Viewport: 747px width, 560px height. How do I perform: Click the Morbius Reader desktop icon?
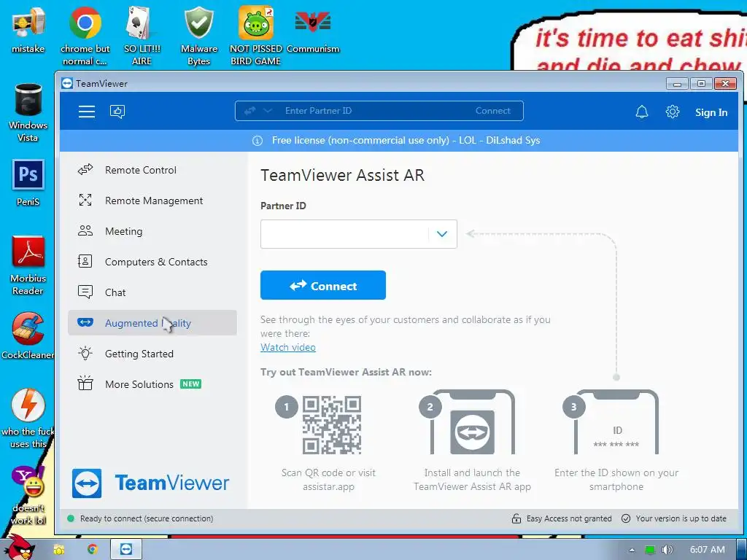point(28,265)
